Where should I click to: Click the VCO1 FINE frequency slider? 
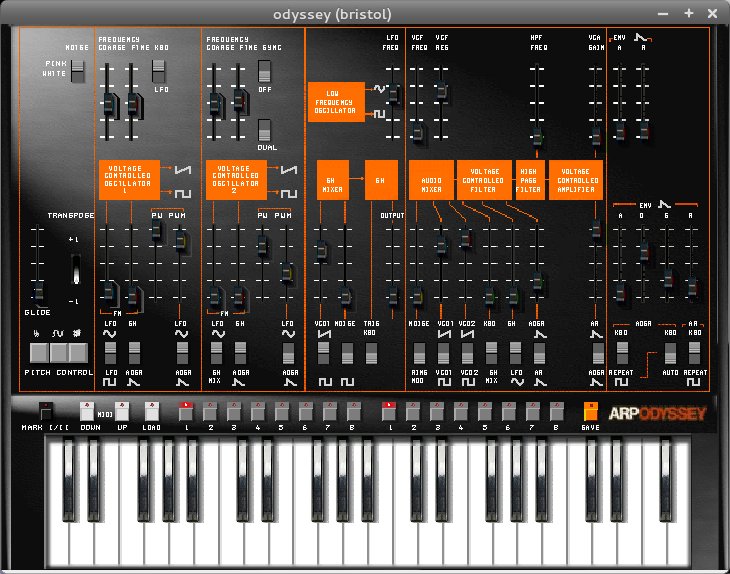click(133, 103)
